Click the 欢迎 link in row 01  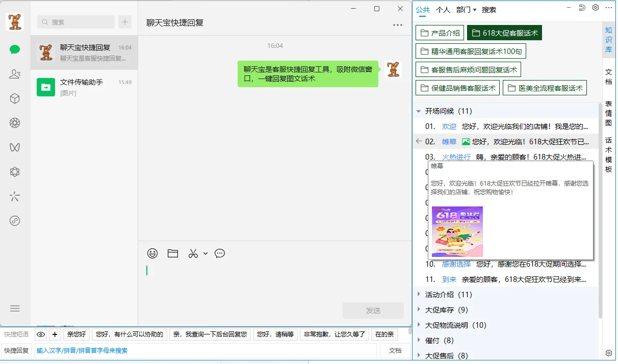tap(449, 126)
